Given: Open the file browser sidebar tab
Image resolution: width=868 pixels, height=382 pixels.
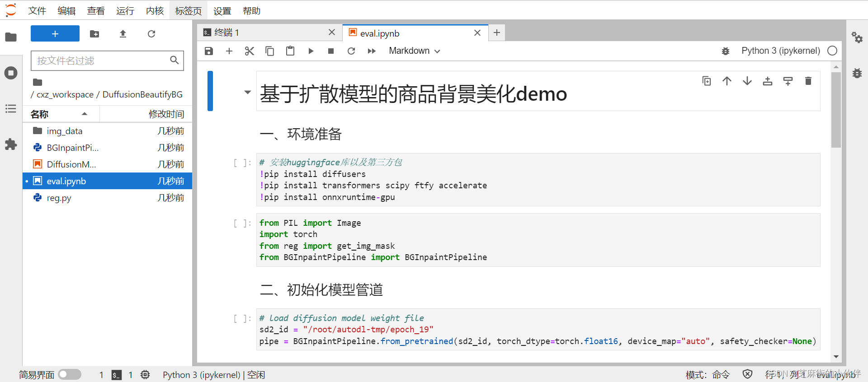Looking at the screenshot, I should pyautogui.click(x=11, y=37).
